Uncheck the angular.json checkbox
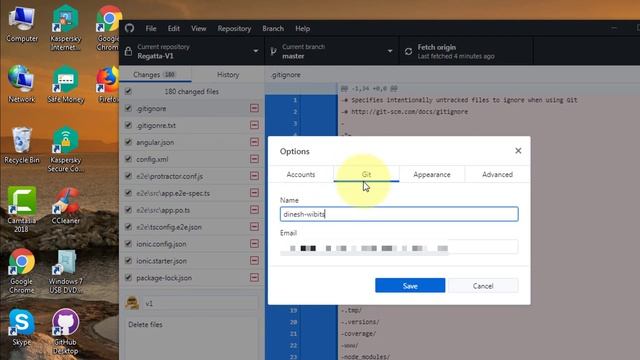640x360 pixels. (128, 142)
